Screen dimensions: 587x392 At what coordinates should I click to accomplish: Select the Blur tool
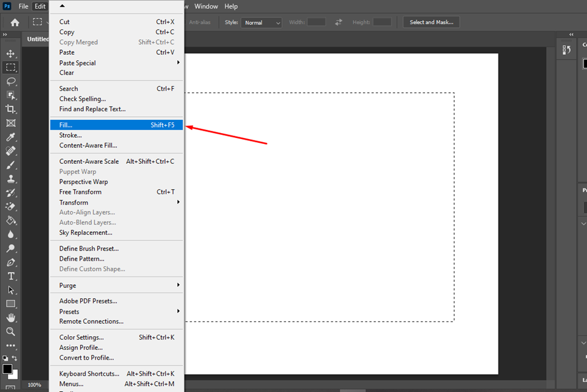pos(10,234)
